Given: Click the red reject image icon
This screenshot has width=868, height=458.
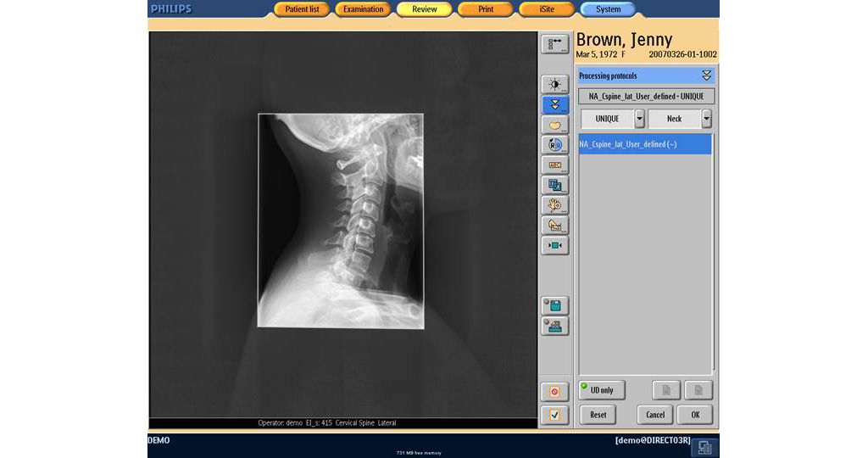Looking at the screenshot, I should pyautogui.click(x=554, y=392).
